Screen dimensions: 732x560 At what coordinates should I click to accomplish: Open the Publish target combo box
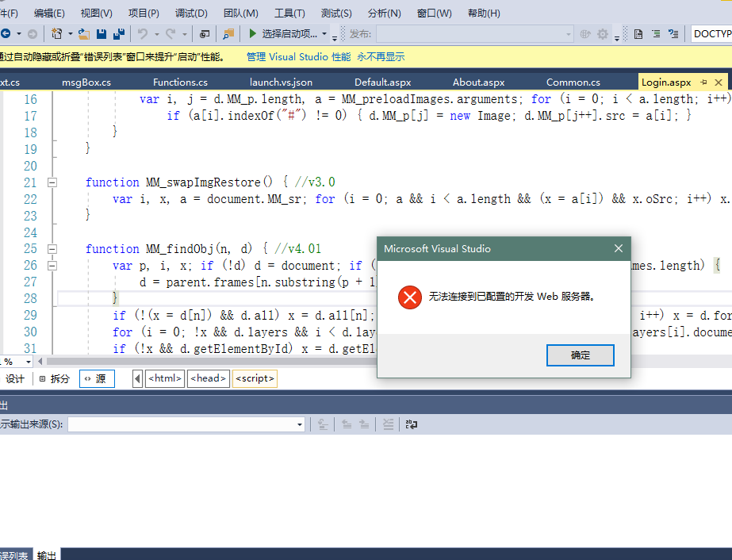coord(474,33)
